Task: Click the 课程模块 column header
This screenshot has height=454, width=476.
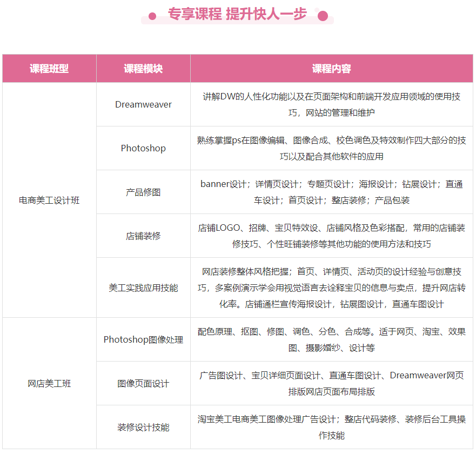Action: [143, 69]
